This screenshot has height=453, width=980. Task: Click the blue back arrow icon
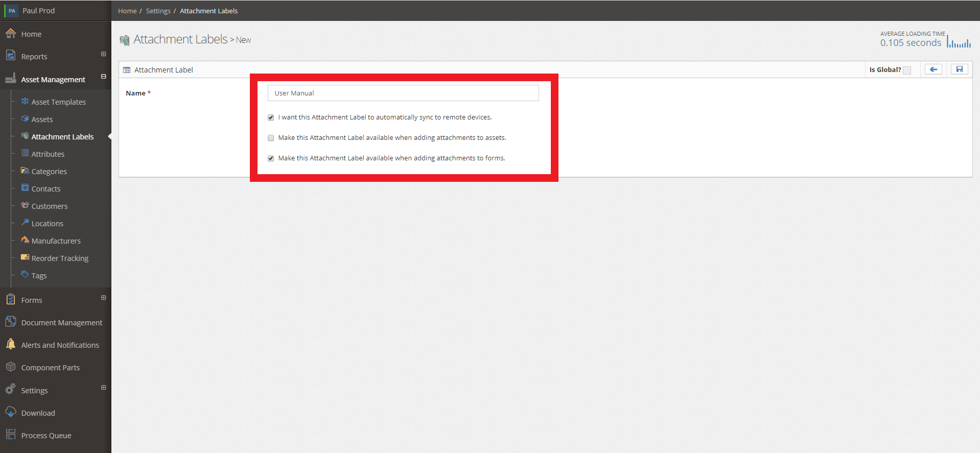(x=933, y=69)
